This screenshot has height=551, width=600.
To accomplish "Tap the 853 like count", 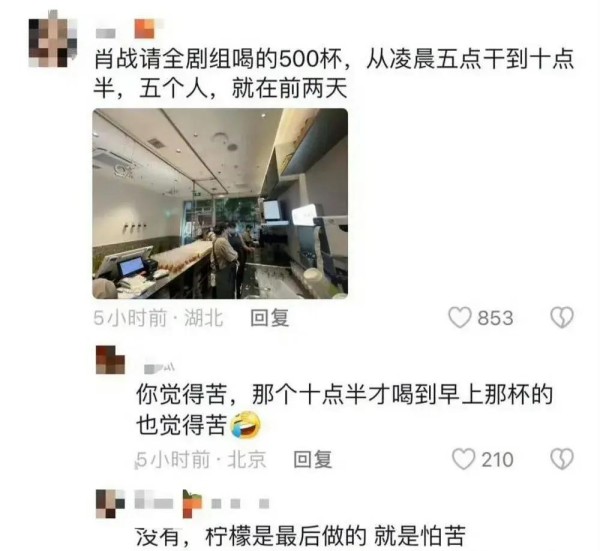I will tap(495, 318).
